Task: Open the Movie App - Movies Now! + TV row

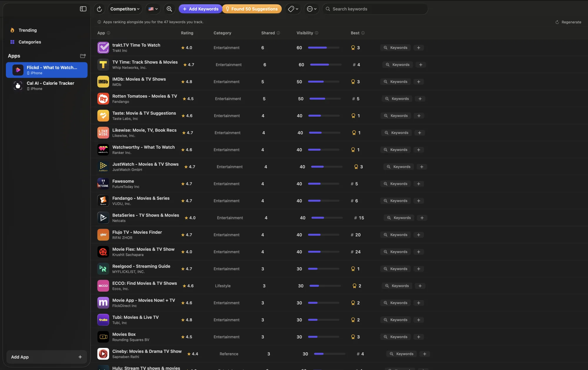Action: click(339, 303)
